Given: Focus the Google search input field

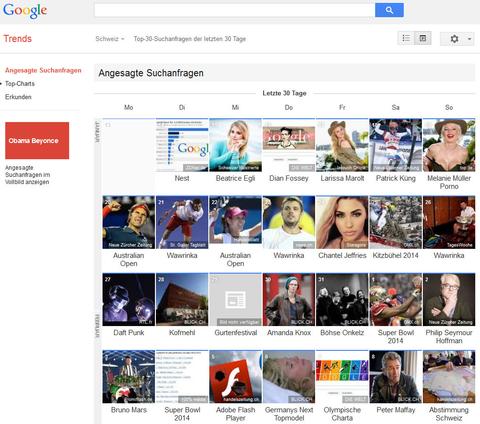Looking at the screenshot, I should coord(234,10).
